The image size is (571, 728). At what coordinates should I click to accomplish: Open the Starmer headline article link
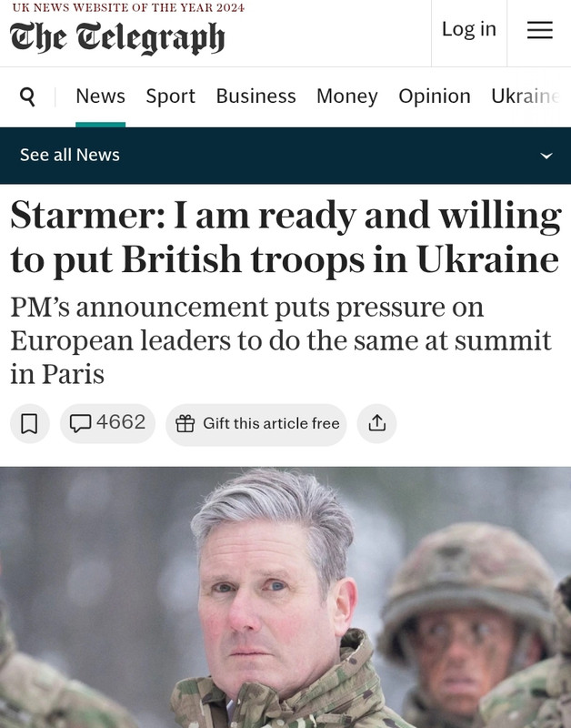click(285, 238)
